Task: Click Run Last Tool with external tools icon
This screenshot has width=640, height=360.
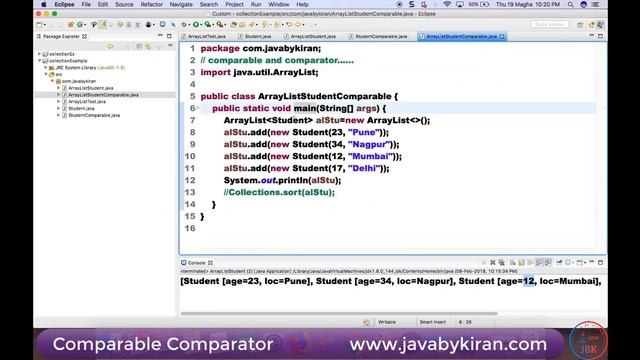Action: (x=220, y=24)
